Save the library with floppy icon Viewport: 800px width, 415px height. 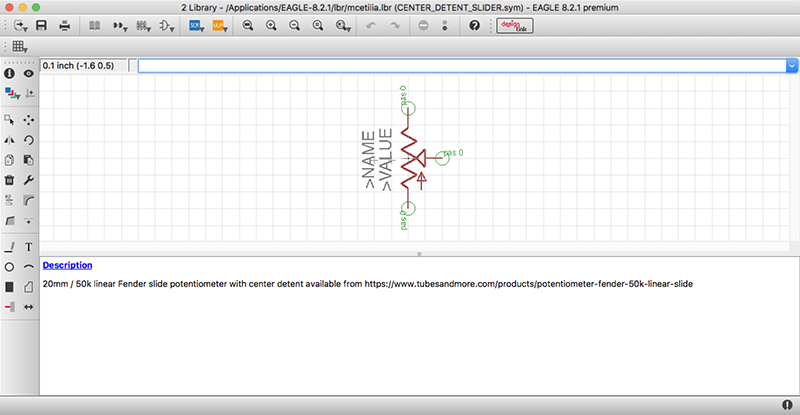pyautogui.click(x=41, y=26)
